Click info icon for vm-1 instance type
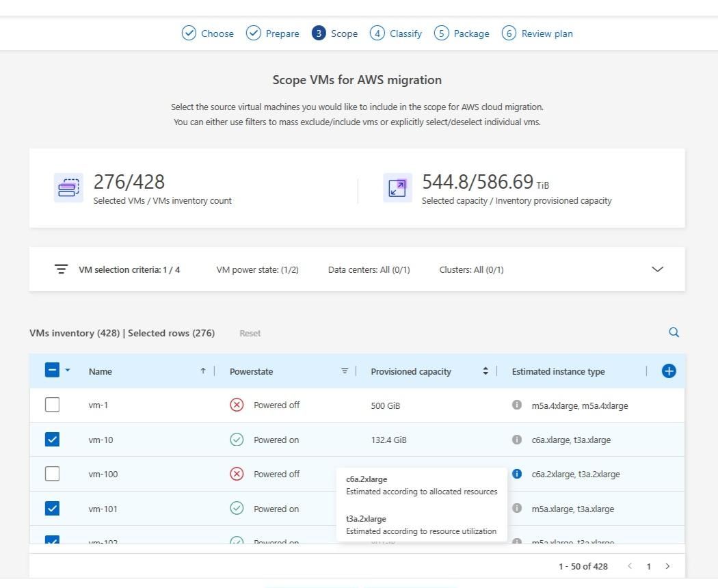Viewport: 718px width, 588px height. 517,405
